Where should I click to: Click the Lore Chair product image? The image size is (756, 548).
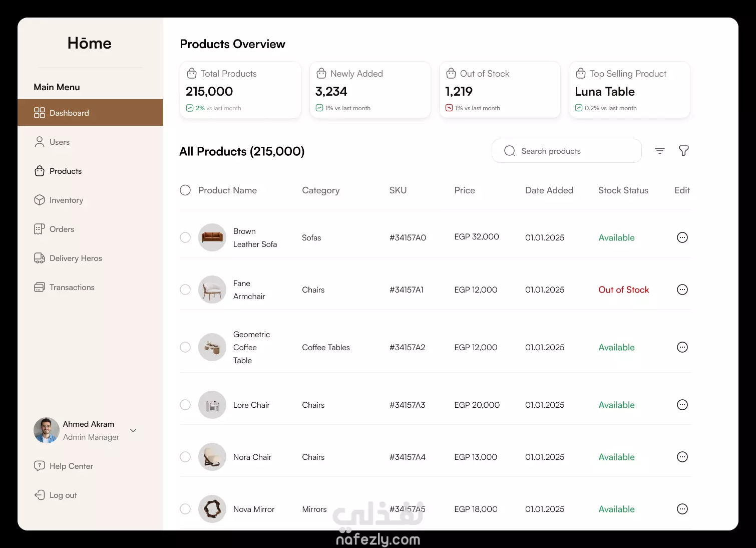coord(212,405)
